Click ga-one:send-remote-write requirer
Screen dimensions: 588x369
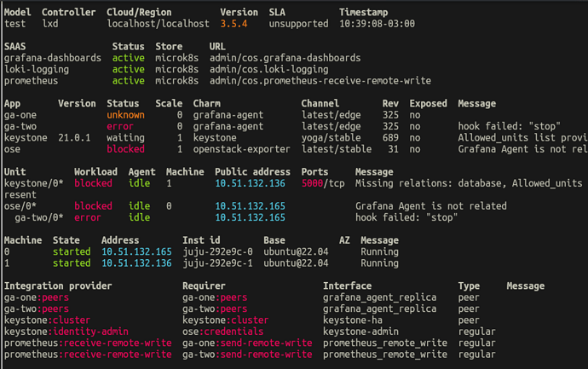tap(247, 343)
